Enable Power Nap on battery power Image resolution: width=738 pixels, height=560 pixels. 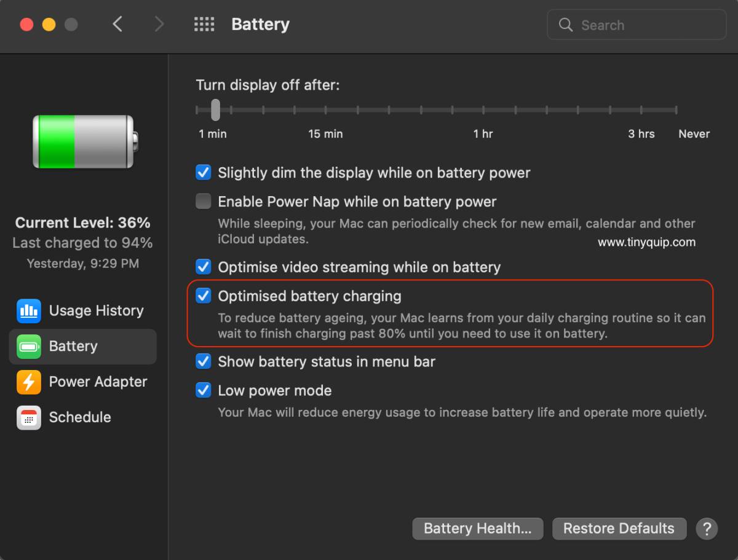[x=203, y=202]
